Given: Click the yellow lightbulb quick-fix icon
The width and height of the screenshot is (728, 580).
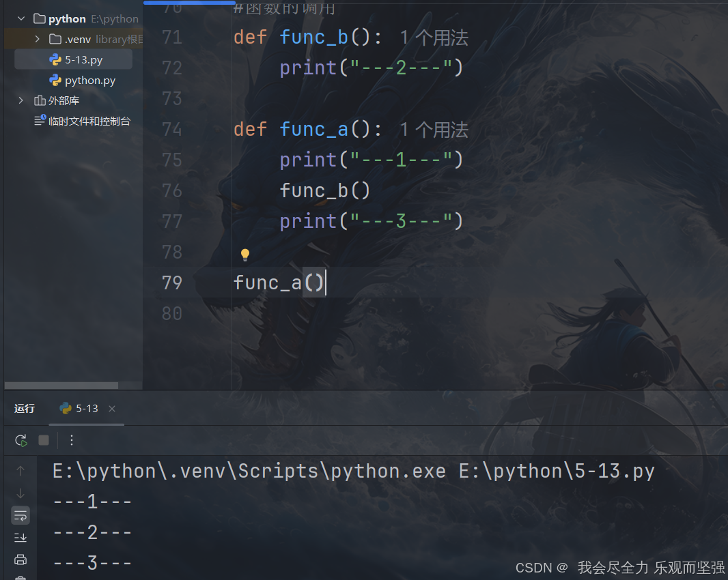Looking at the screenshot, I should pyautogui.click(x=245, y=255).
